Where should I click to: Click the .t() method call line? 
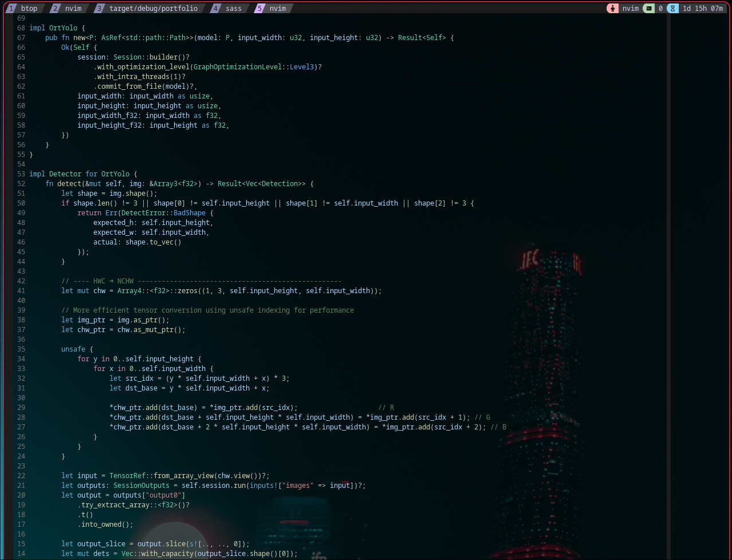(85, 515)
